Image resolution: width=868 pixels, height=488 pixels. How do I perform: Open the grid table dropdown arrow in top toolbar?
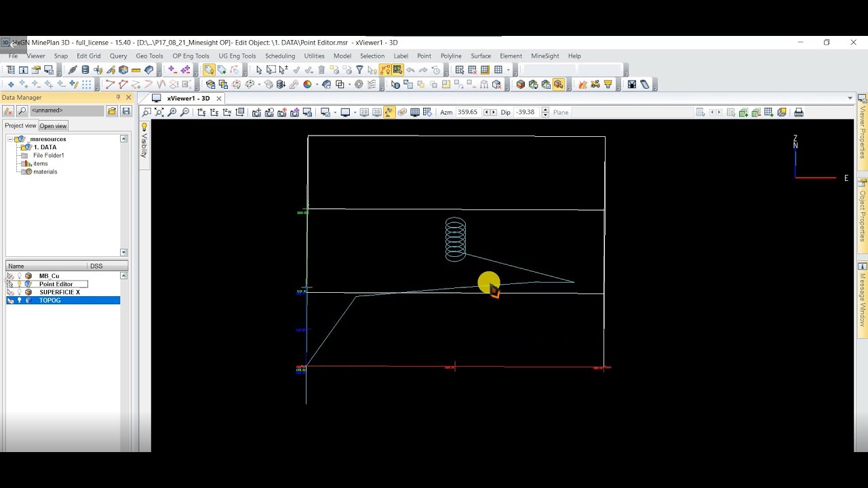point(508,69)
